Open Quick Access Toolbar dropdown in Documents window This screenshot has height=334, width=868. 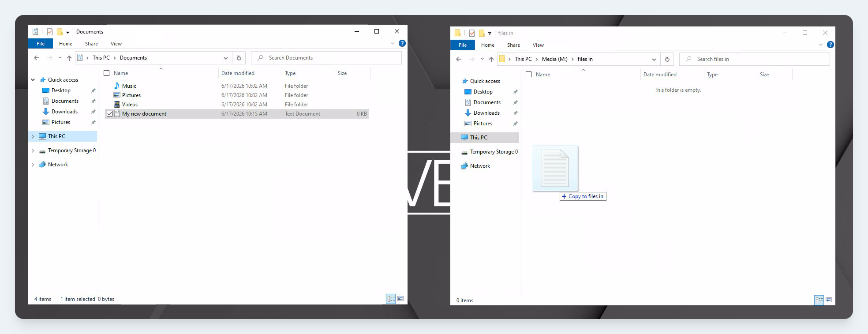tap(67, 32)
